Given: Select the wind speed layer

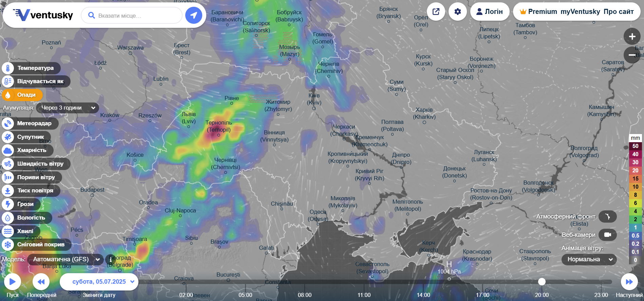Looking at the screenshot, I should coord(36,164).
